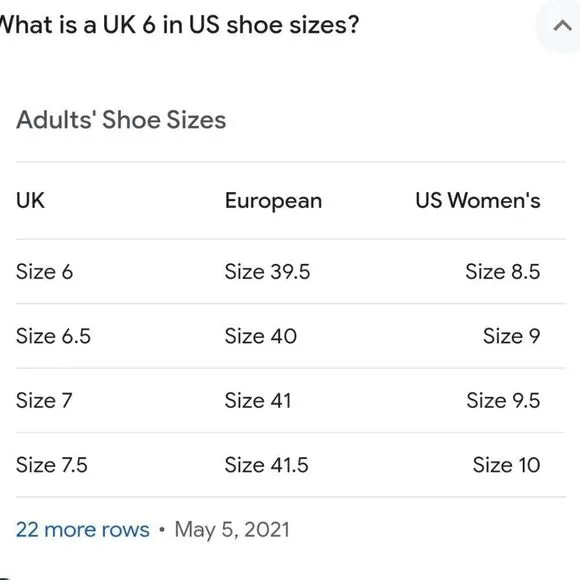Select the US Women's Size 9.5 cell
Viewport: 580px width, 580px height.
coord(503,400)
